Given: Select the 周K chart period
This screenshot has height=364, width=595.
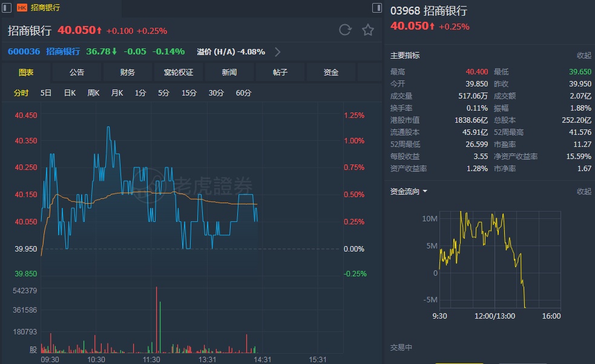Looking at the screenshot, I should [x=93, y=93].
